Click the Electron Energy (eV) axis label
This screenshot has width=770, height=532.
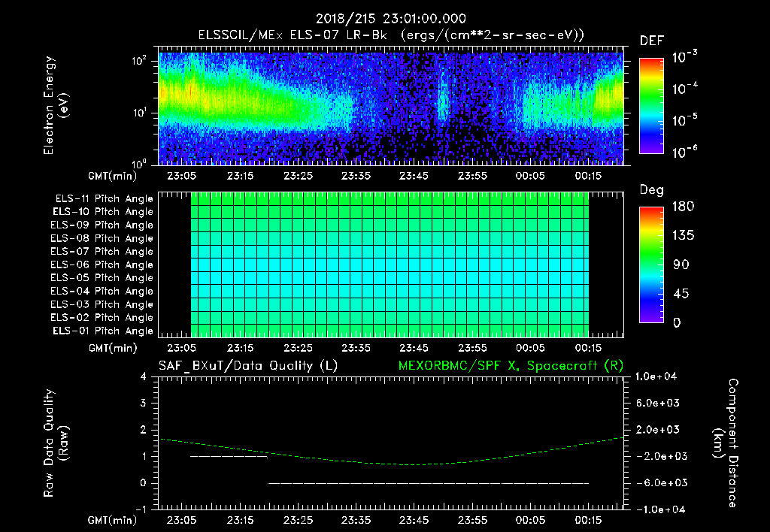56,105
